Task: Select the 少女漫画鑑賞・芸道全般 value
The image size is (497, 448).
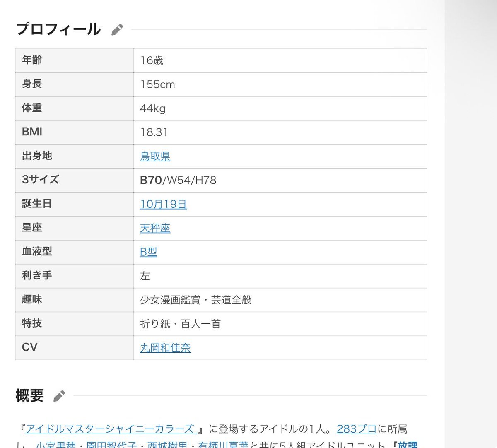Action: [x=196, y=300]
